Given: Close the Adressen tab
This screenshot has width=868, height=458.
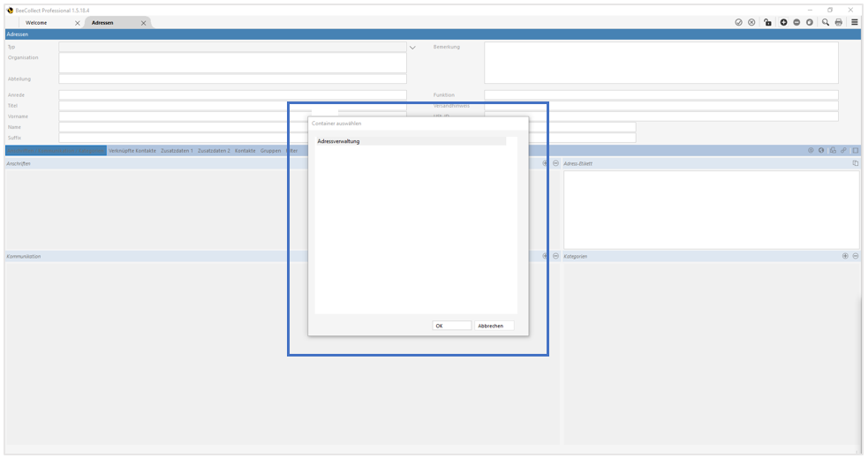Looking at the screenshot, I should pos(144,22).
